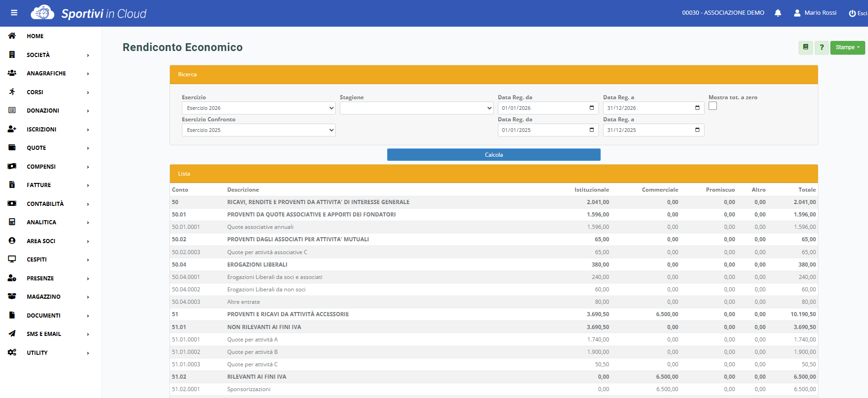Click the Data Reg. da 01/01/2025 field

548,130
